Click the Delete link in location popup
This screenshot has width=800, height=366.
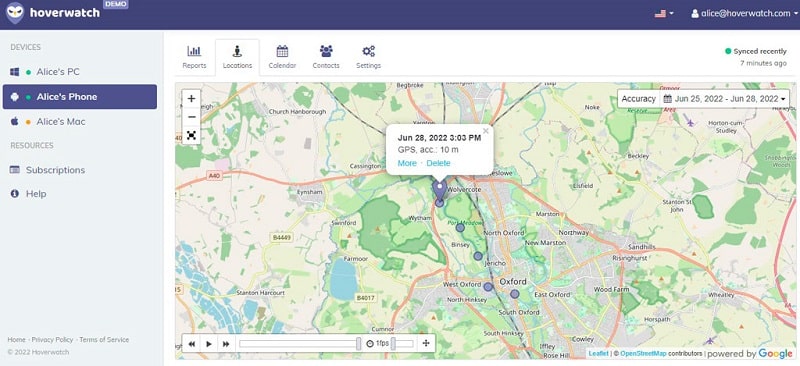[x=438, y=163]
